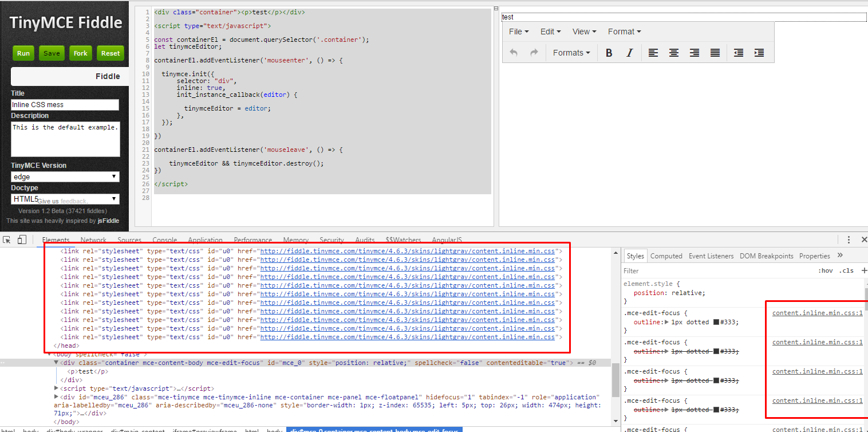Open the DOM Breakpoints tab
The width and height of the screenshot is (868, 432).
pyautogui.click(x=767, y=256)
